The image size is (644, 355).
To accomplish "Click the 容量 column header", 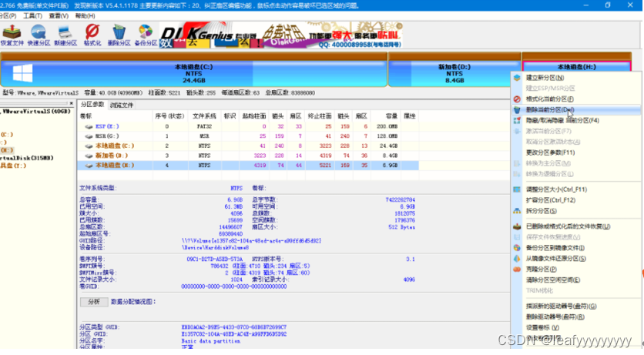I will pyautogui.click(x=385, y=116).
